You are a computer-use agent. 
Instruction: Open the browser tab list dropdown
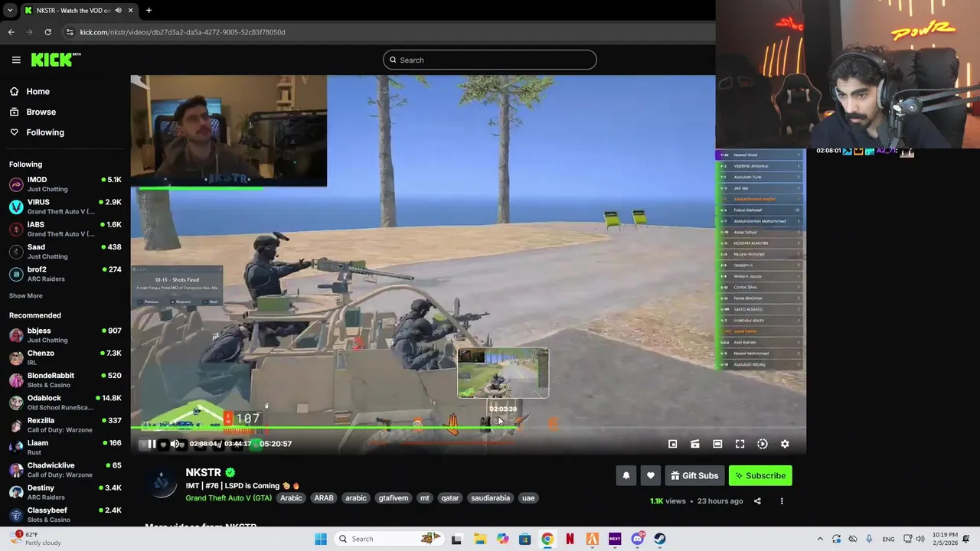pos(10,11)
